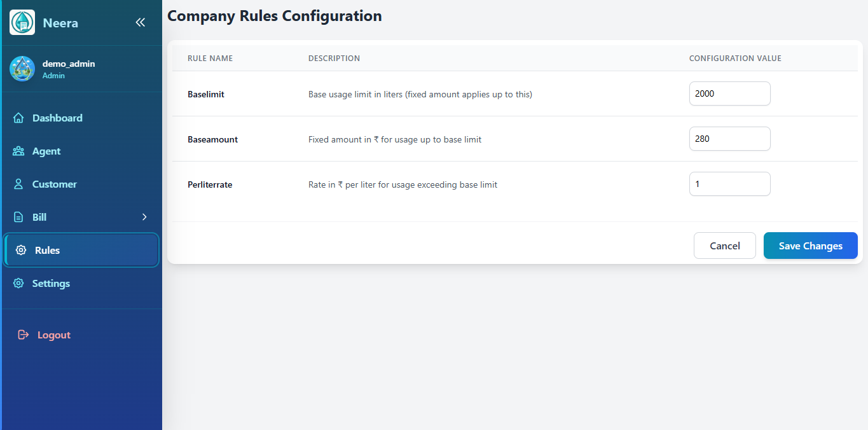Click the Settings gear icon

click(18, 284)
